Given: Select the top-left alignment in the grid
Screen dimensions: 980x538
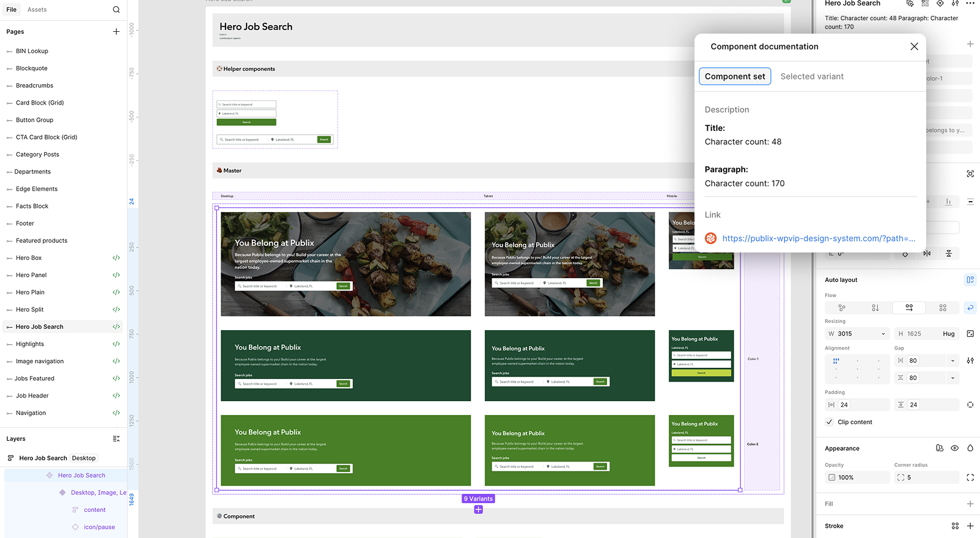Looking at the screenshot, I should 836,361.
